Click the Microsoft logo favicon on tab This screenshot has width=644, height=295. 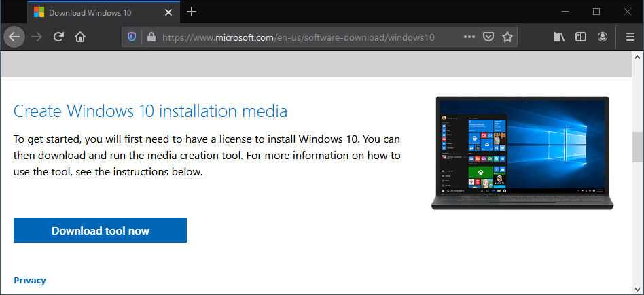tap(39, 12)
